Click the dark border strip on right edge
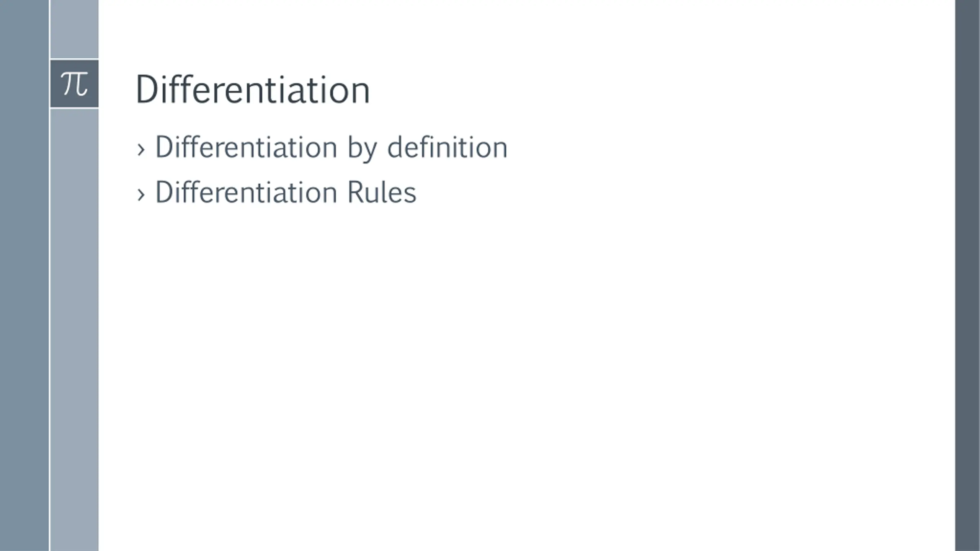The width and height of the screenshot is (980, 551). [967, 275]
